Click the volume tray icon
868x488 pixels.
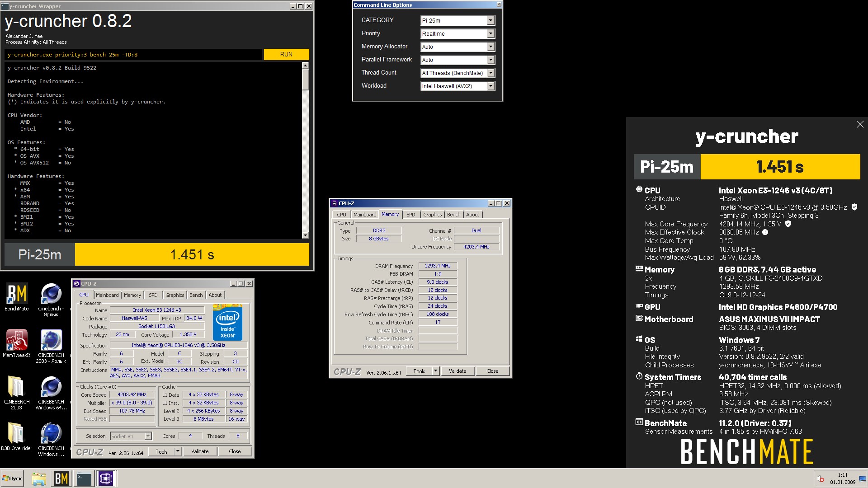(820, 479)
